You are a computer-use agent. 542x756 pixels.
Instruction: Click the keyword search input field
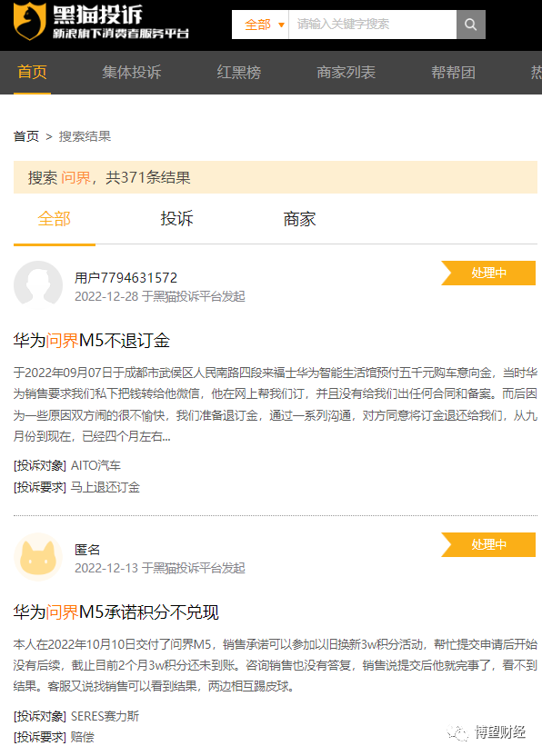coord(372,25)
